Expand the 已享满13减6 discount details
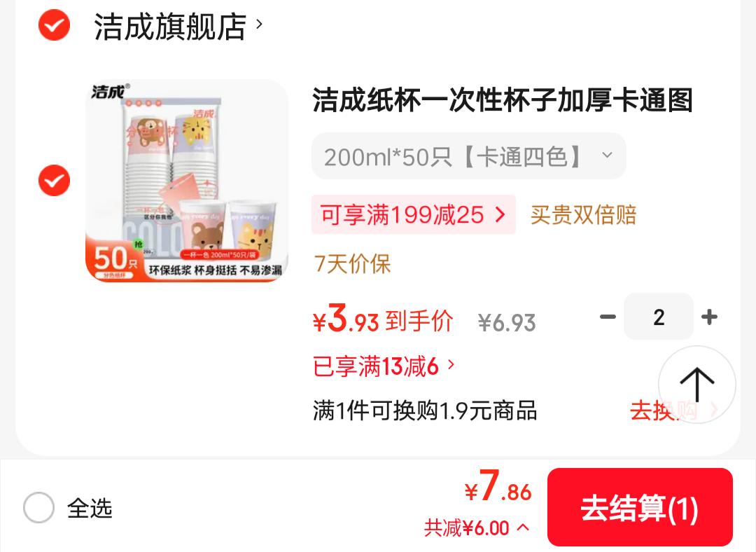 [384, 366]
